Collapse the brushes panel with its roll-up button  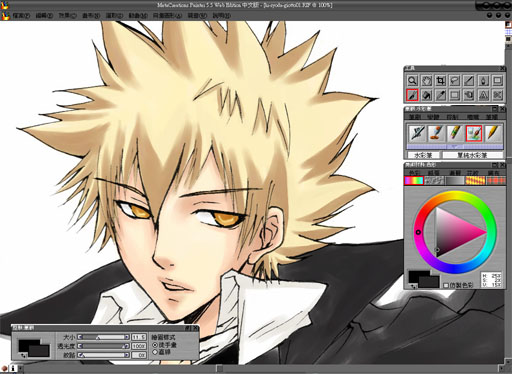click(x=496, y=109)
